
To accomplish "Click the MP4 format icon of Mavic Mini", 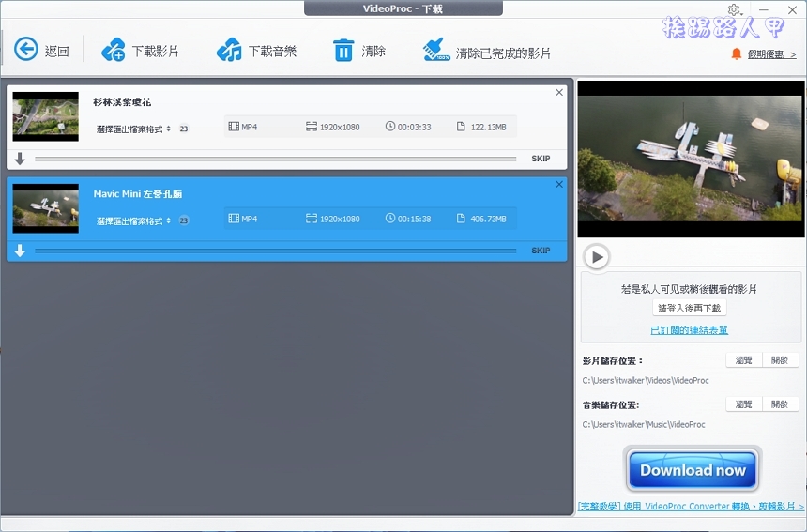I will [234, 219].
